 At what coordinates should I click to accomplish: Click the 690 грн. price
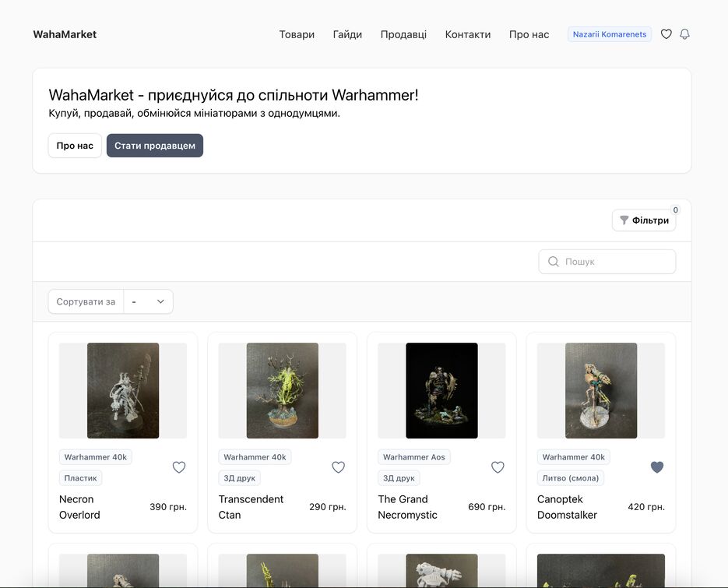click(487, 507)
